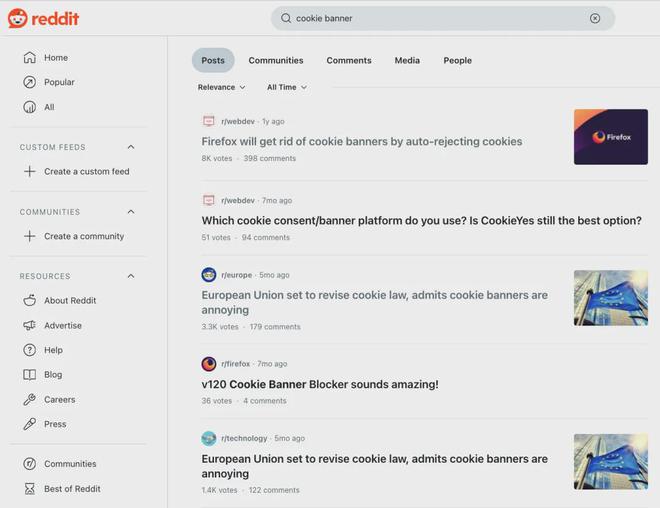Click the Home house icon
660x508 pixels.
(29, 57)
